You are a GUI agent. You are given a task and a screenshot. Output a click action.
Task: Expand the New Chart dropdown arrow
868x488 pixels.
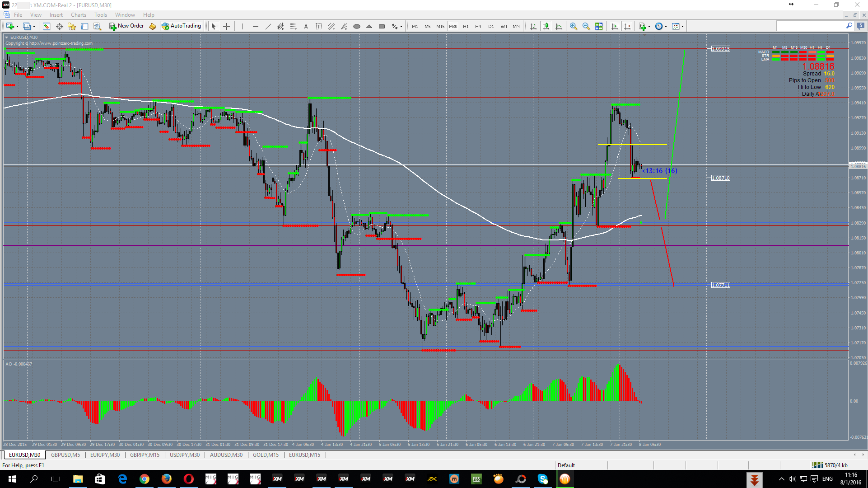tap(17, 27)
